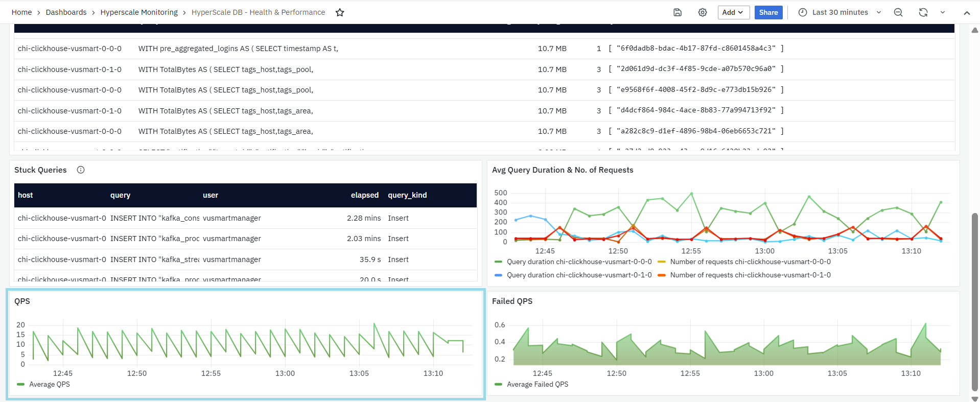This screenshot has height=402, width=980.
Task: Expand the Last 30 minutes time picker
Action: (x=840, y=13)
